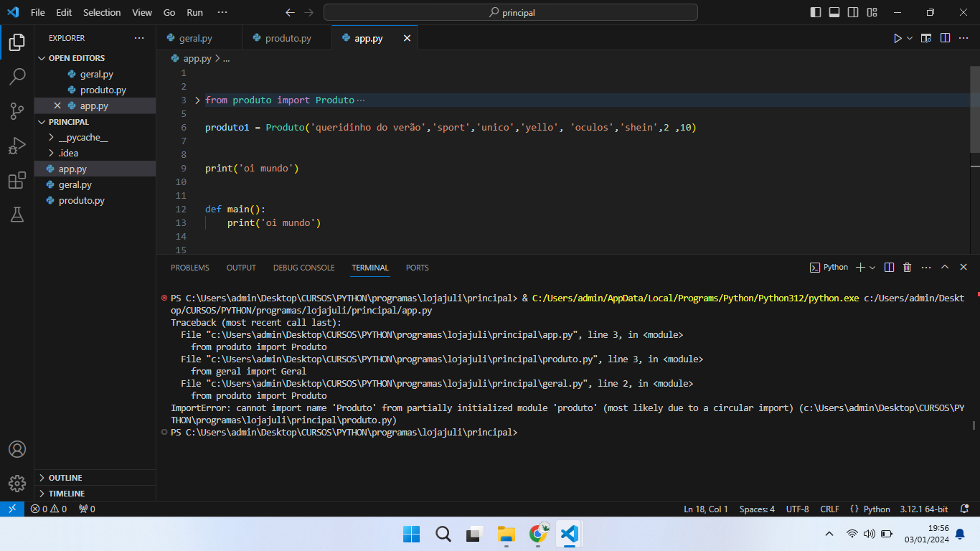
Task: Open Windows Start button on taskbar
Action: click(x=412, y=534)
